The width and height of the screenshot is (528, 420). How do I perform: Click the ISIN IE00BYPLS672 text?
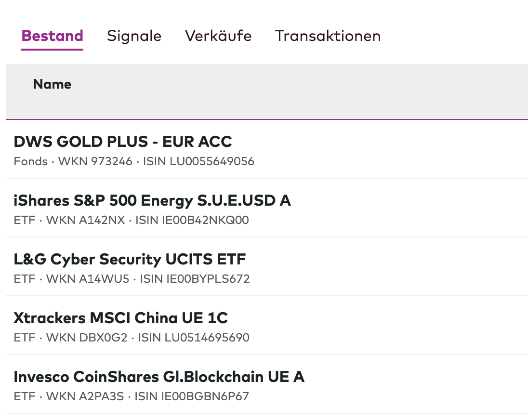click(x=195, y=279)
